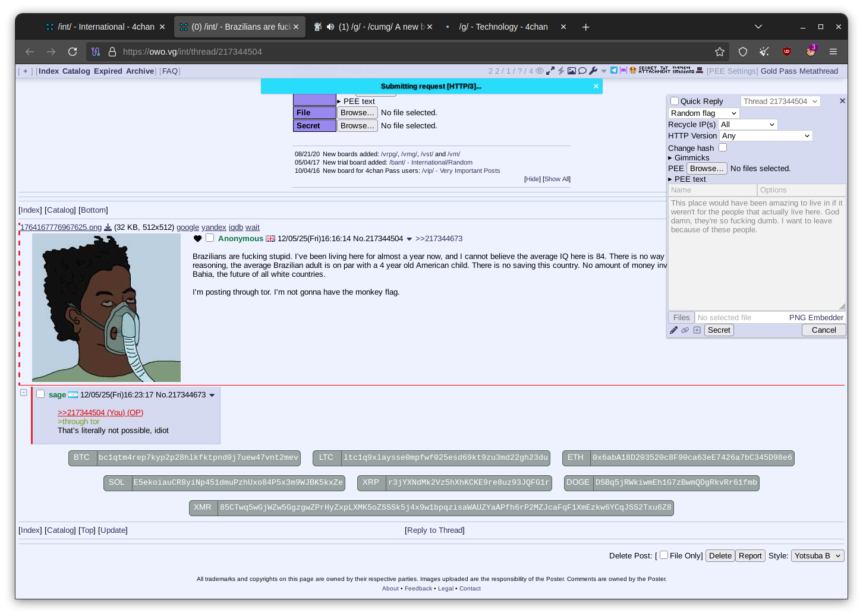The image size is (863, 616).
Task: Click the Telegram icon in header bar
Action: (614, 70)
